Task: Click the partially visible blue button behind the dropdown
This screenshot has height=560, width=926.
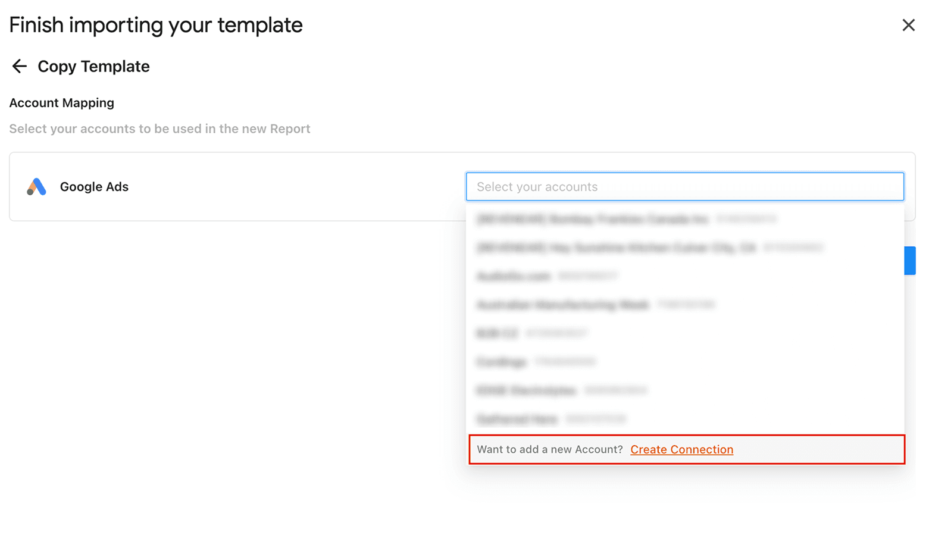Action: pos(911,260)
